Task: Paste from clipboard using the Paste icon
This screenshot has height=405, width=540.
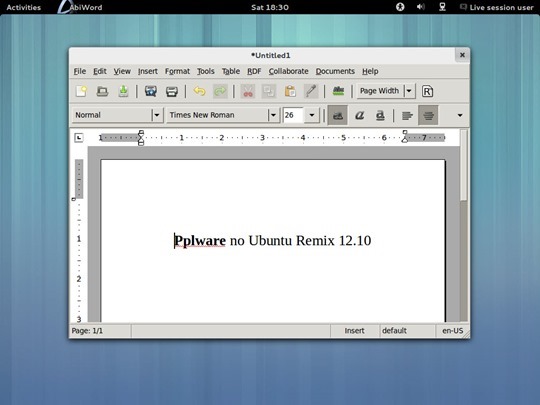Action: pos(290,91)
